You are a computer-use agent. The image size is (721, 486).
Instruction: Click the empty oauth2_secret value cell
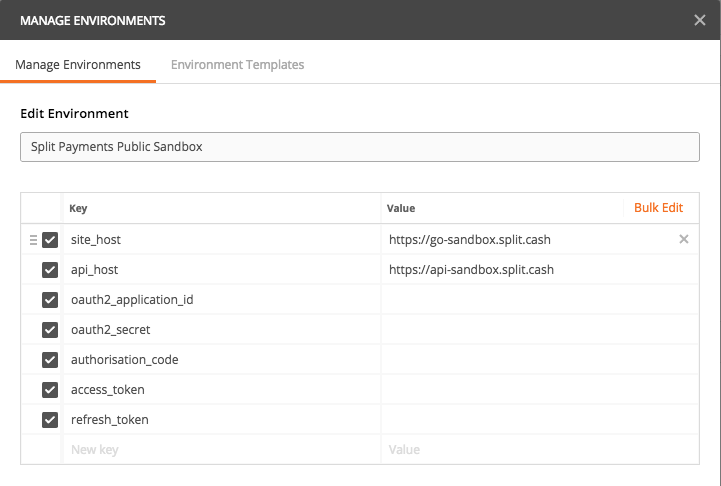tap(538, 330)
